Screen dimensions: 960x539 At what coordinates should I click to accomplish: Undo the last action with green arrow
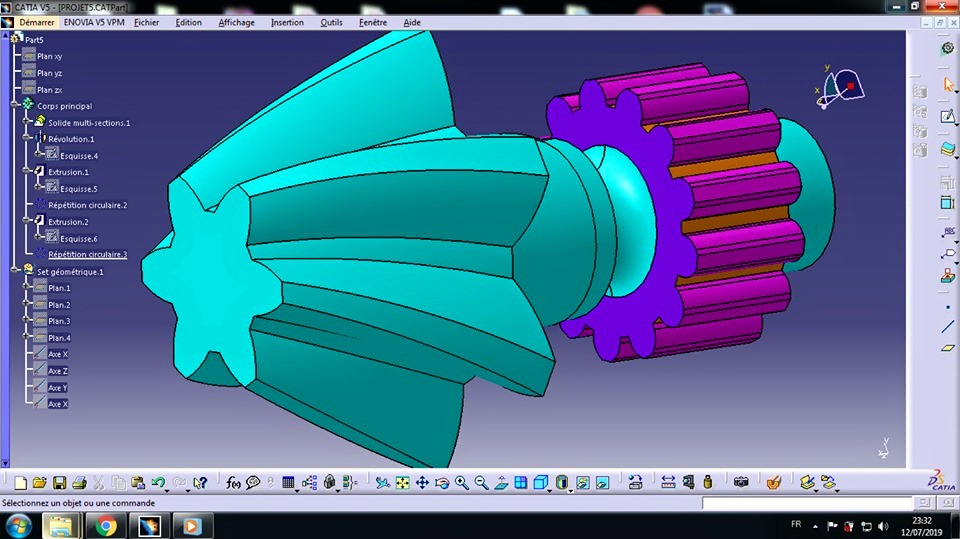click(x=157, y=483)
